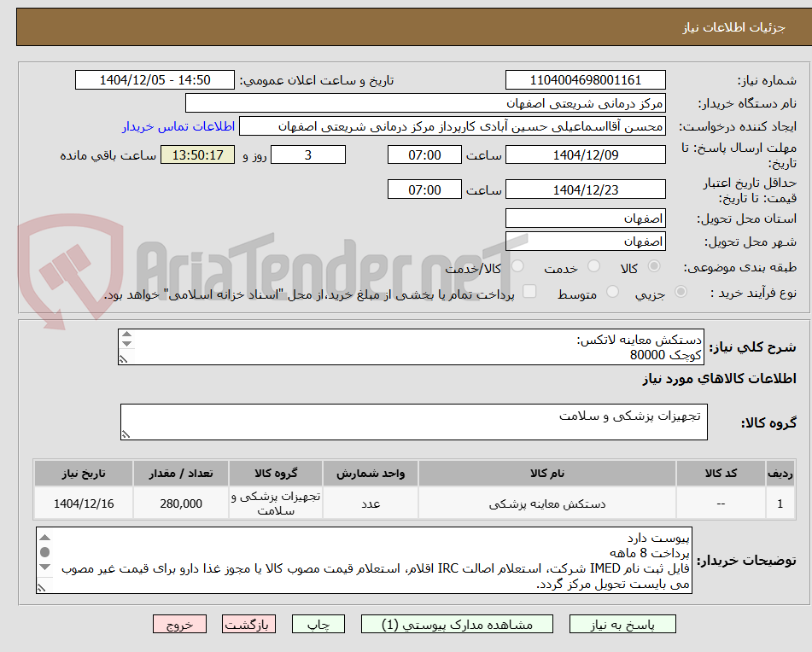Toggle the اسناد خزانه اسلامی payment checkbox

pyautogui.click(x=529, y=291)
